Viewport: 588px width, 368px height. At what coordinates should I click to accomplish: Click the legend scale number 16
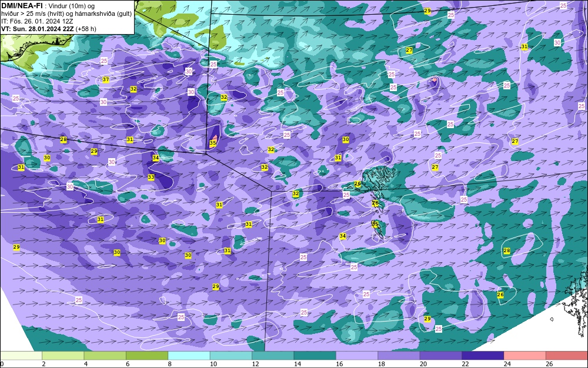click(339, 364)
